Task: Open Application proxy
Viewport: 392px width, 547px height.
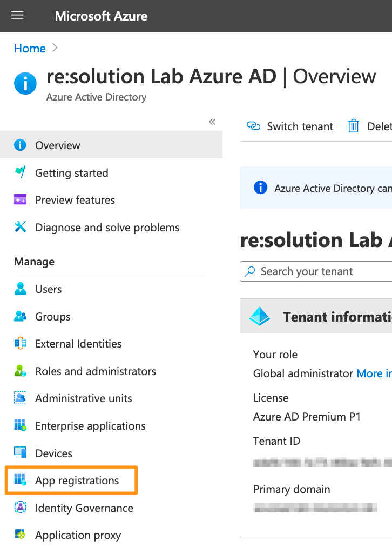Action: (x=78, y=535)
